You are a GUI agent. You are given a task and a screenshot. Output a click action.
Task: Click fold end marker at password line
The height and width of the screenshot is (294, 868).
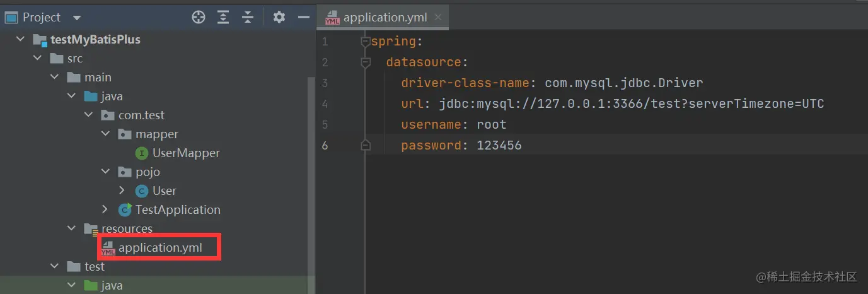(x=365, y=146)
